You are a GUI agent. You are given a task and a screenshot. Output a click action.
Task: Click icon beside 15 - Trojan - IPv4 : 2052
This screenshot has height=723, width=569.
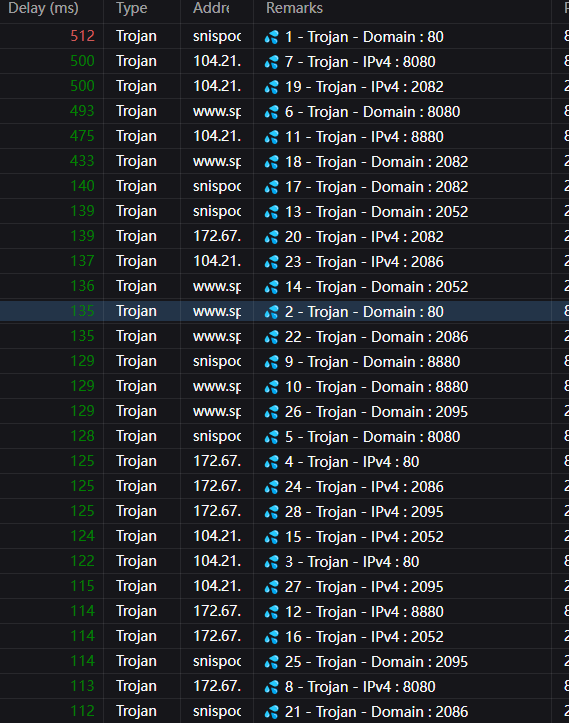[272, 537]
